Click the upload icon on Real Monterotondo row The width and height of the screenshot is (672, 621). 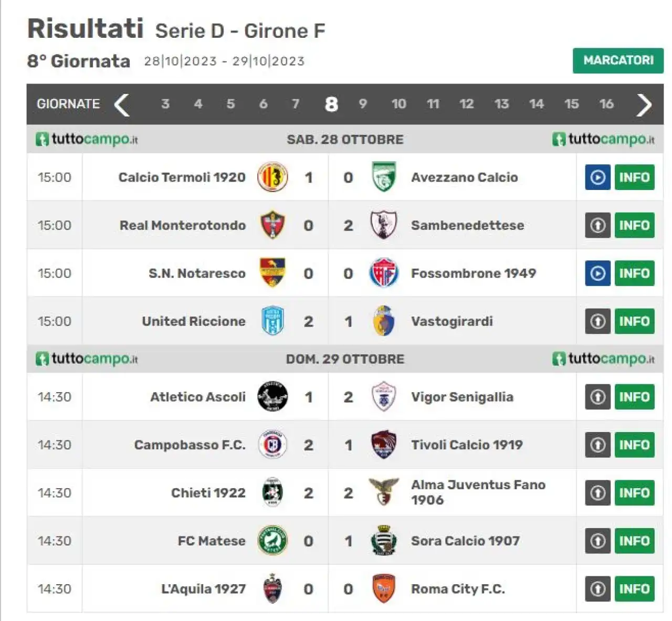pos(597,225)
